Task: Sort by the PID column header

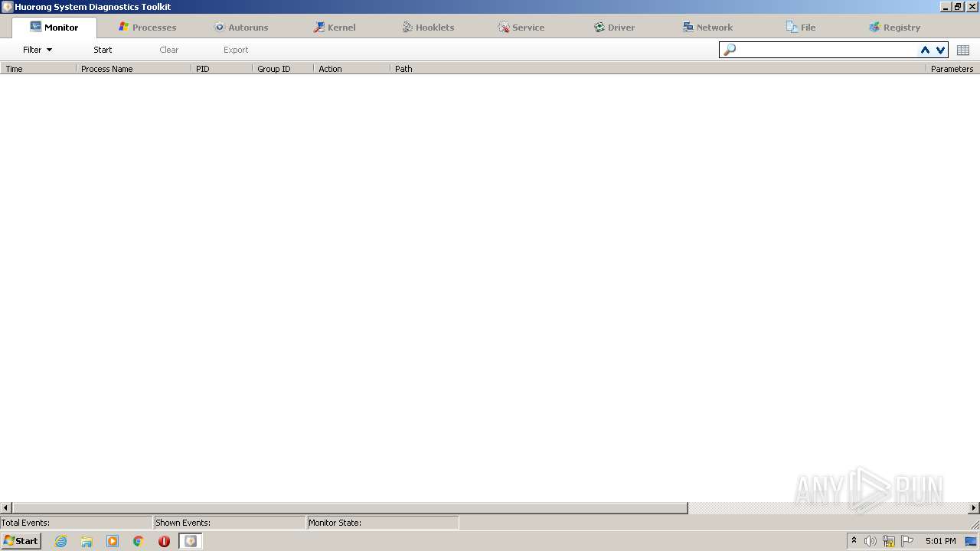Action: pyautogui.click(x=222, y=69)
